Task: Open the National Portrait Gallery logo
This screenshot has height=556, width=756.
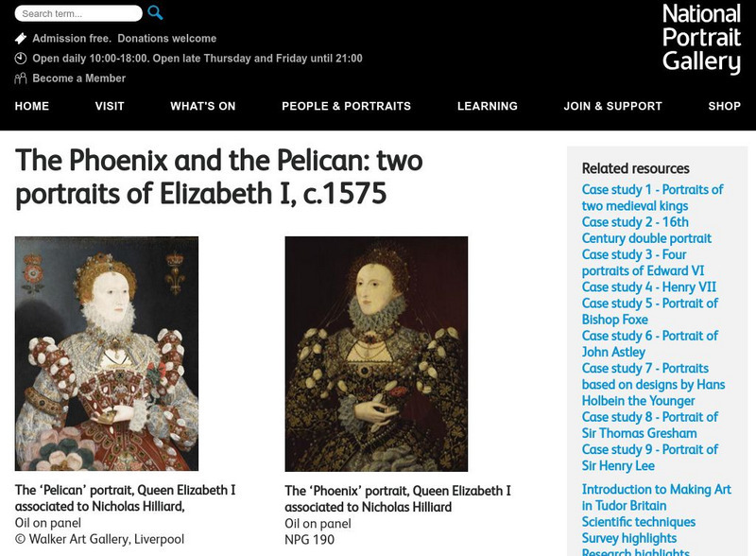Action: click(701, 38)
